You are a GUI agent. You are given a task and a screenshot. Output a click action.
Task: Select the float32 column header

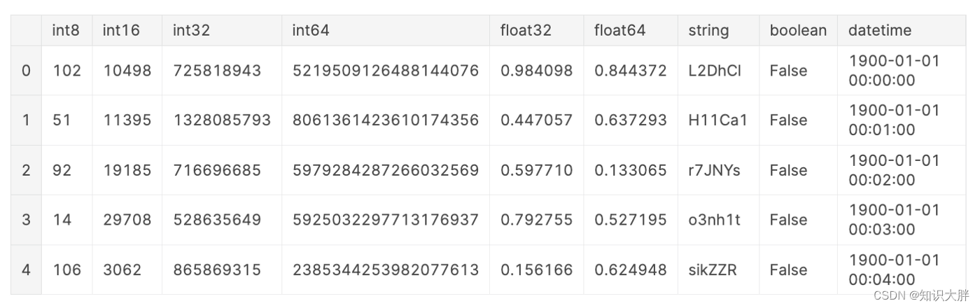526,31
